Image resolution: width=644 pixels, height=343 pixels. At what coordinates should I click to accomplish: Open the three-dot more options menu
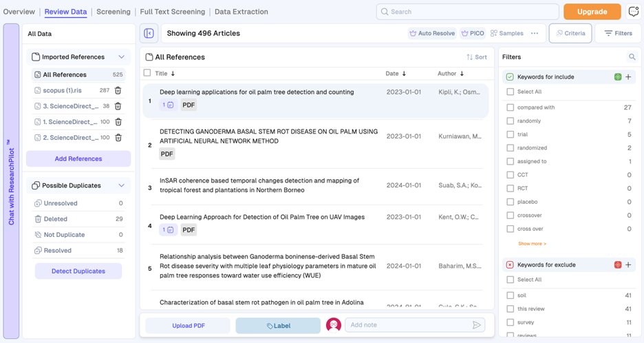[535, 33]
